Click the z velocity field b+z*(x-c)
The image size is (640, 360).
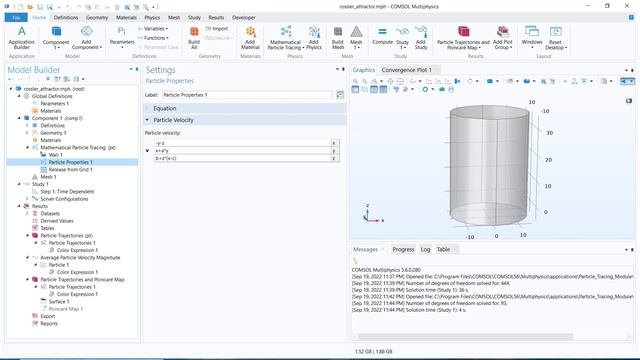click(242, 158)
